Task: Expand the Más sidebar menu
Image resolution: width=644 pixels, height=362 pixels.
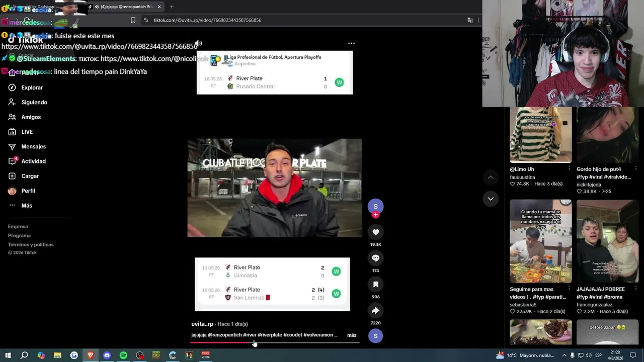Action: coord(21,206)
